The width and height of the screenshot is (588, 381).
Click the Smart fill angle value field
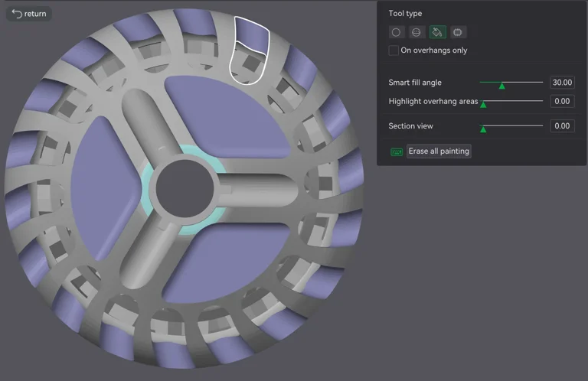(x=561, y=83)
